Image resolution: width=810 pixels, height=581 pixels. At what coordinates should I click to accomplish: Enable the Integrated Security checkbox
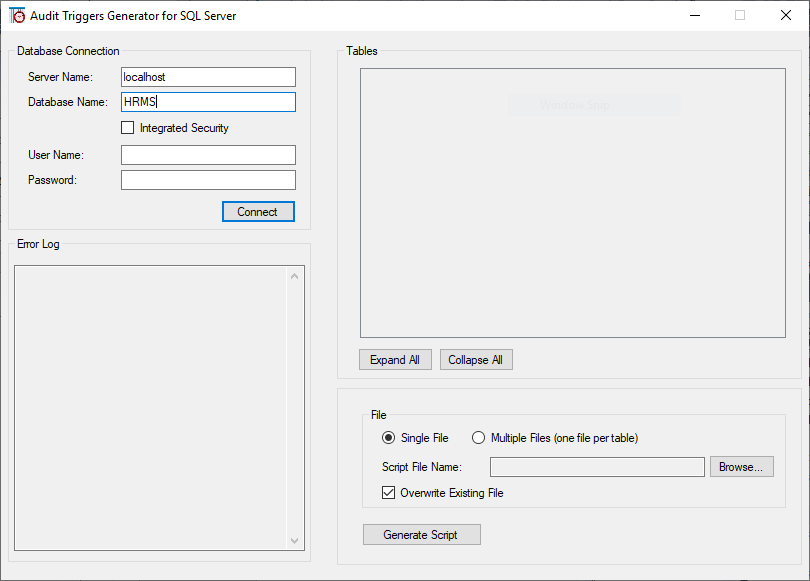coord(127,128)
